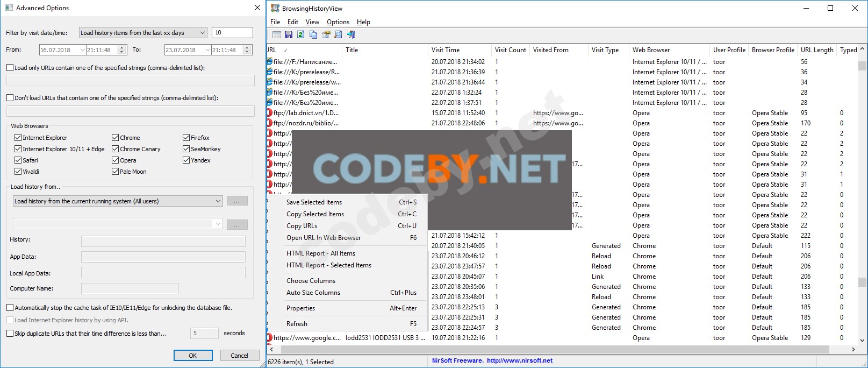Click the Opera icon of ftp://lab.dnict.vn row

(x=270, y=113)
